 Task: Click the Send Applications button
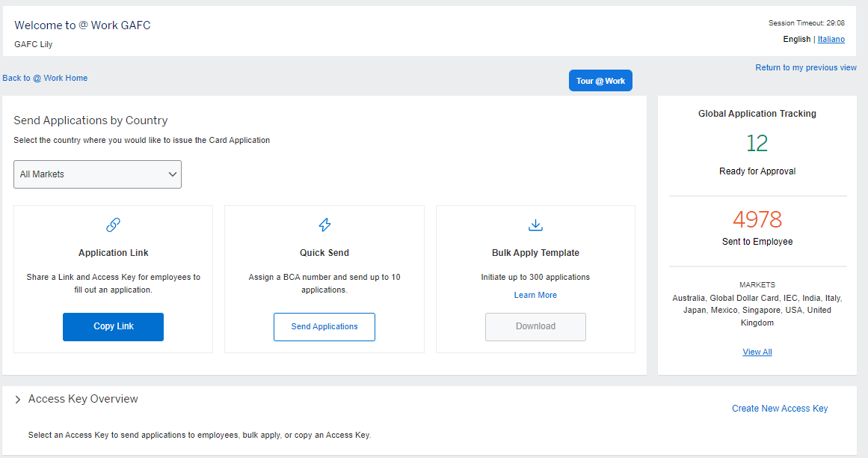[x=324, y=327]
